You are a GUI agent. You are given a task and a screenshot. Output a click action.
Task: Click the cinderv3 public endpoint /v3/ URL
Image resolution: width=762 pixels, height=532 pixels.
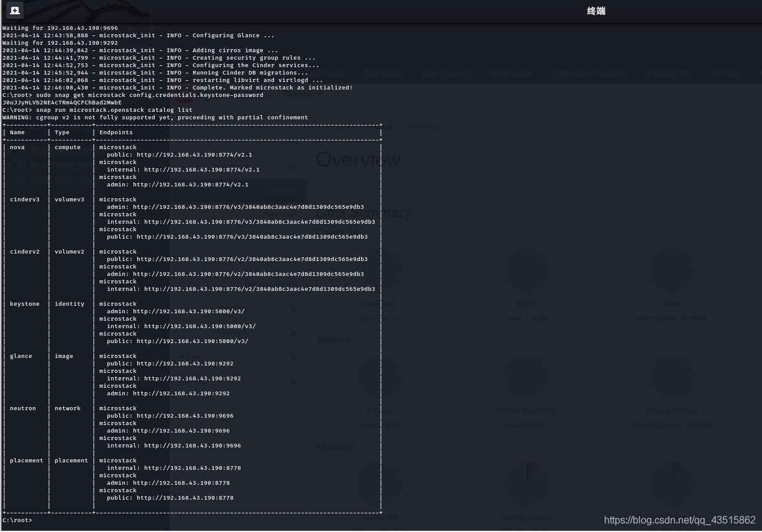(x=252, y=237)
